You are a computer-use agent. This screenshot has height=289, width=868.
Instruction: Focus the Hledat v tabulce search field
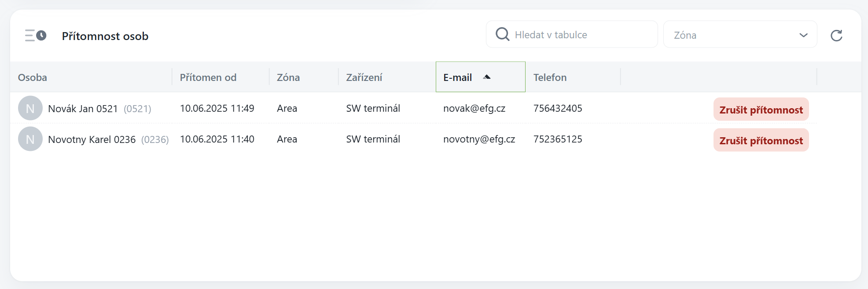(x=581, y=35)
